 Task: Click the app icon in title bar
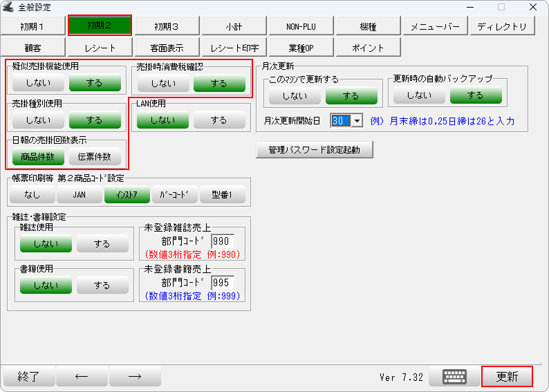coord(8,7)
